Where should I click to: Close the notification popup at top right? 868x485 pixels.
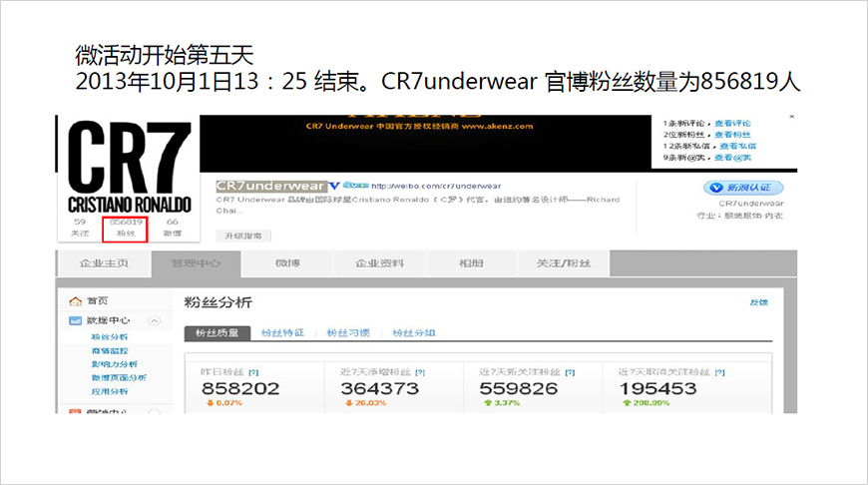[x=791, y=118]
